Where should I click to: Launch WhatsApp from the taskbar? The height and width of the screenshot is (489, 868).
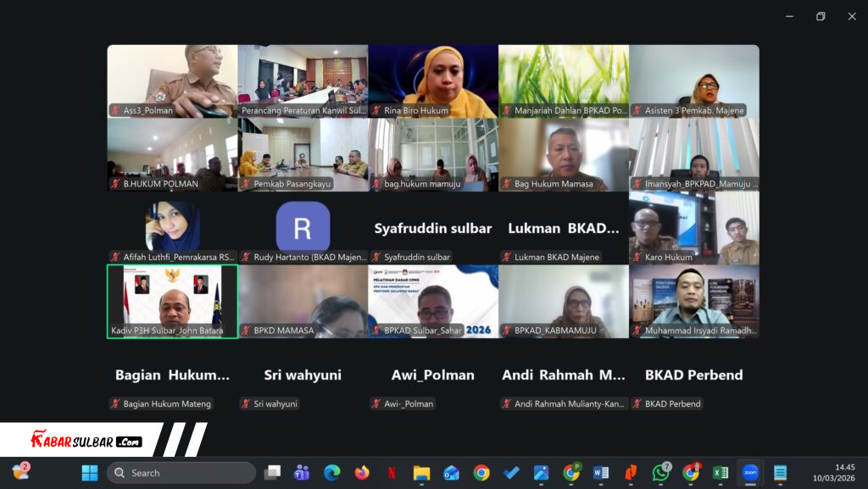click(660, 473)
